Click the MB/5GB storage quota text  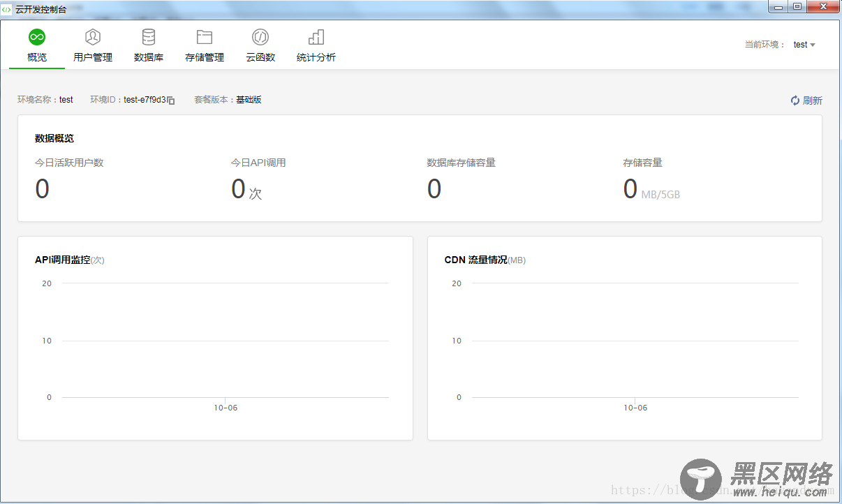pos(660,195)
